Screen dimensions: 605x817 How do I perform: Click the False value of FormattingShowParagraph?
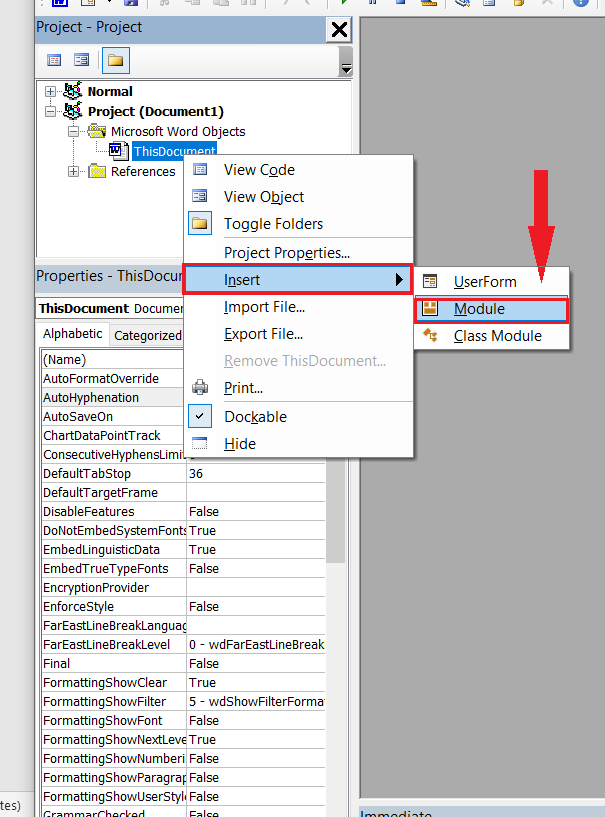(x=255, y=777)
